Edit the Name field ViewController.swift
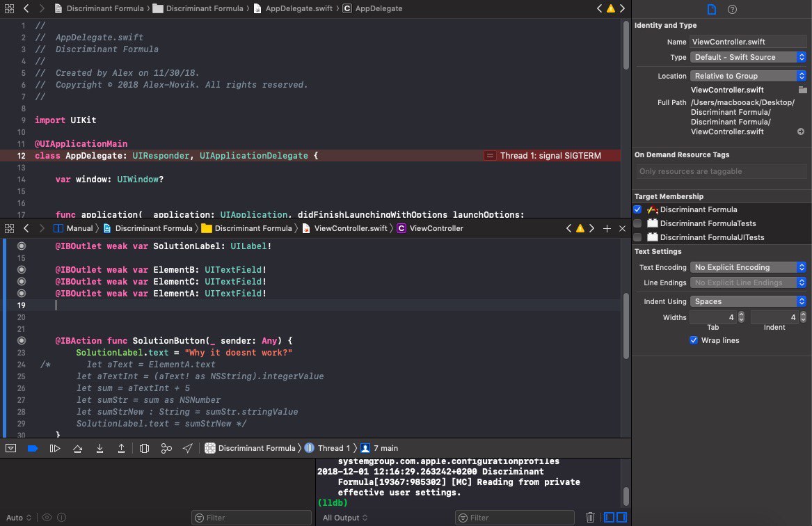812x526 pixels. tap(748, 42)
